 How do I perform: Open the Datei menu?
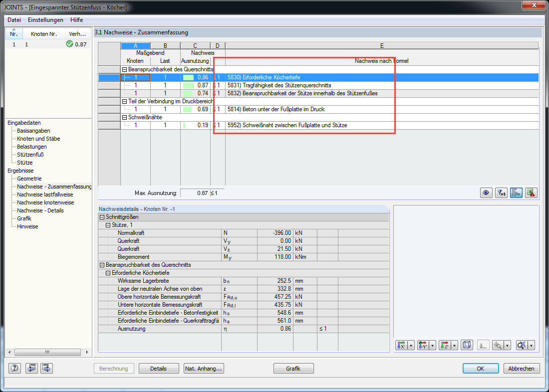(14, 20)
